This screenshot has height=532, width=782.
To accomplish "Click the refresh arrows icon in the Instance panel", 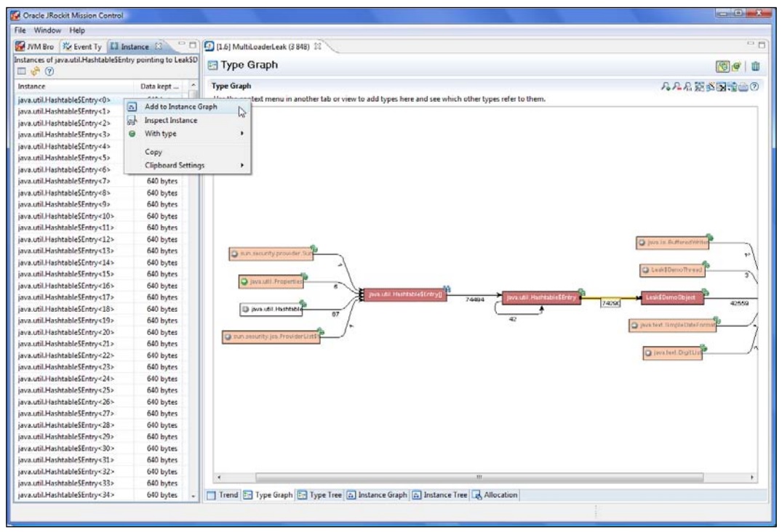I will 36,71.
